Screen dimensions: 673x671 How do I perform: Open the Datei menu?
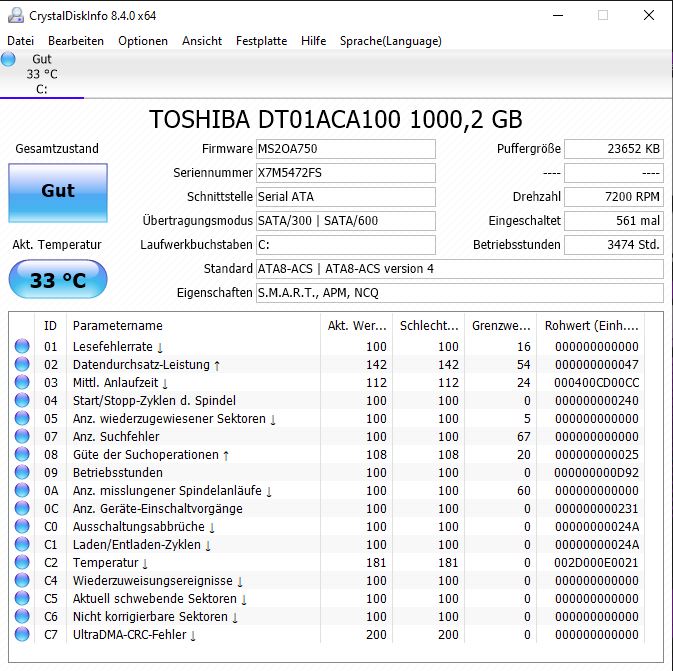tap(20, 41)
